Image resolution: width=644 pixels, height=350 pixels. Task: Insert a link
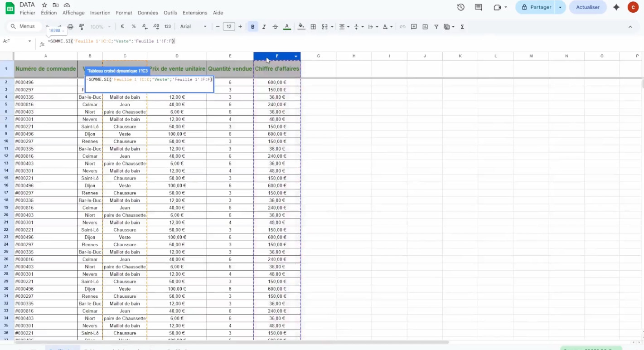(x=402, y=27)
